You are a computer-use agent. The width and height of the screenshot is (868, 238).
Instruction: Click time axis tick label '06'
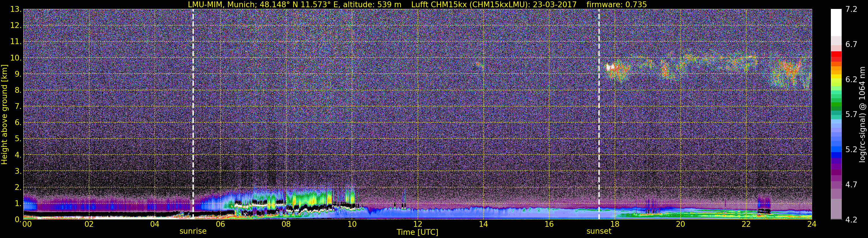point(220,224)
